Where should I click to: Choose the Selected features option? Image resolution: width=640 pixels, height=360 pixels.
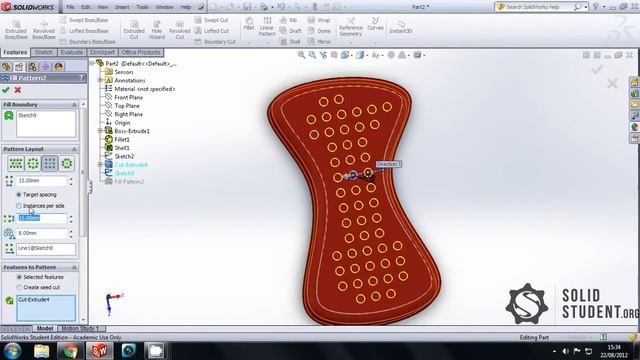tap(19, 277)
